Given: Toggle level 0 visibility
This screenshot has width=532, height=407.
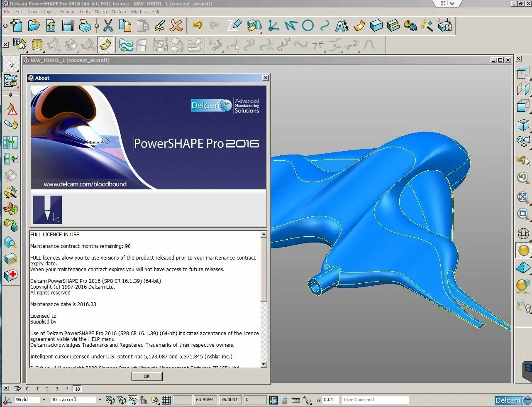Looking at the screenshot, I should click(27, 389).
